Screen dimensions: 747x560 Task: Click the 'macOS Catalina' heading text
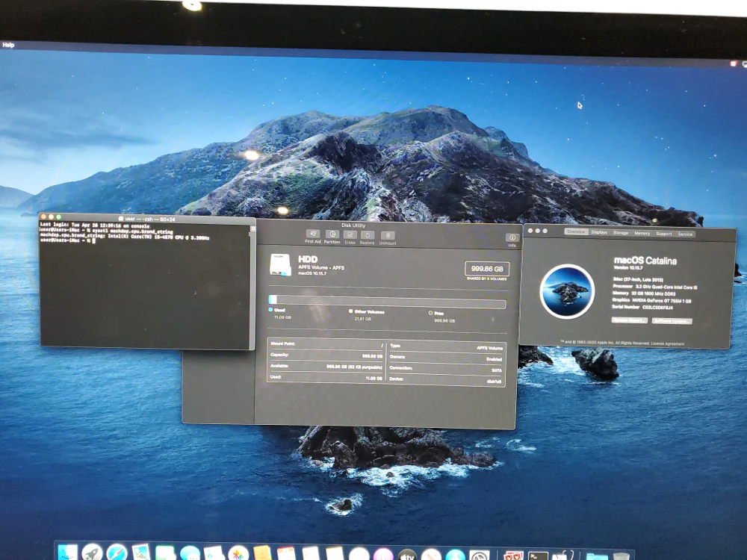(645, 261)
